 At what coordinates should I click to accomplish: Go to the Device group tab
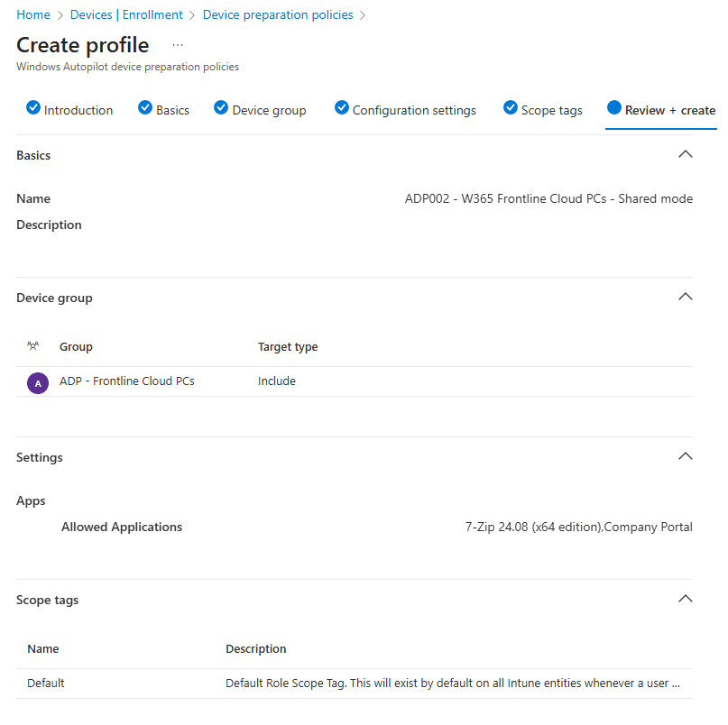(x=269, y=111)
